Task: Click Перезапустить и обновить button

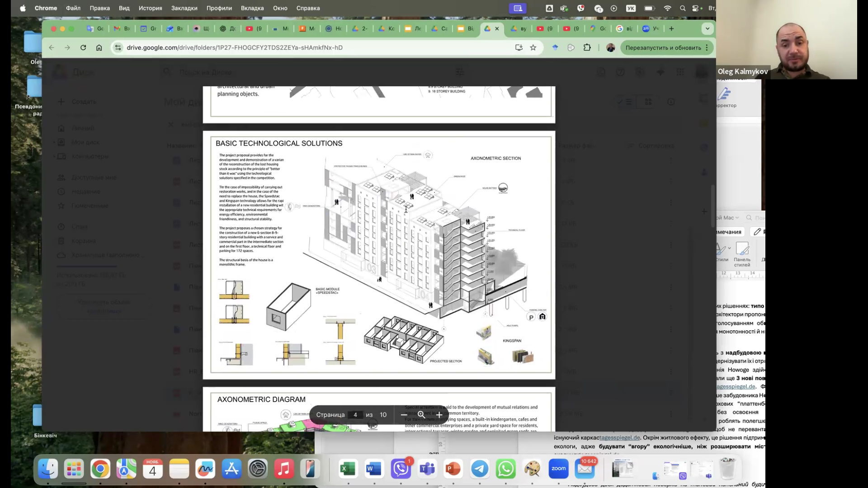Action: point(663,47)
